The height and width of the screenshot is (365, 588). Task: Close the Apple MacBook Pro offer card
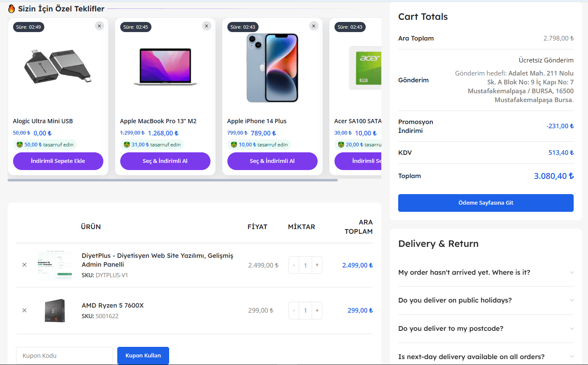point(206,26)
